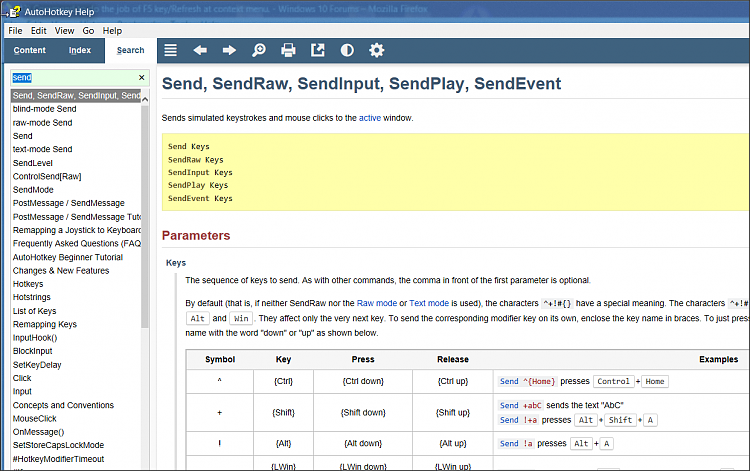This screenshot has height=471, width=750.
Task: Select 'raw-mode Send' search result
Action: pos(43,123)
